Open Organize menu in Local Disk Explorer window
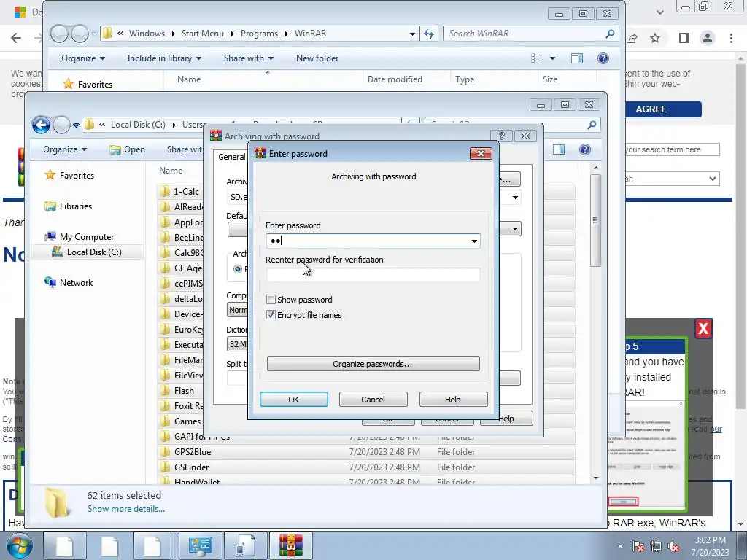 (x=65, y=149)
